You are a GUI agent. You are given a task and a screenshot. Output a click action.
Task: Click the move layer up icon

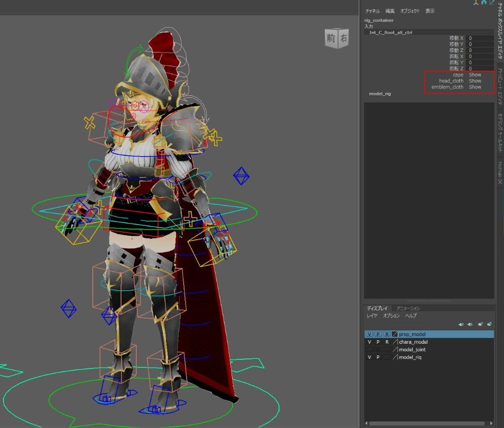tap(461, 325)
